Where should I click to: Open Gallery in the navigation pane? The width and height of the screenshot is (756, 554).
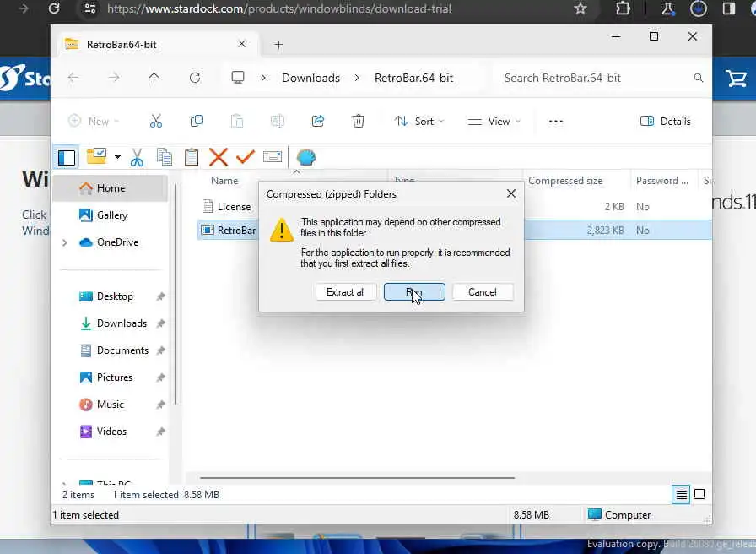[111, 215]
